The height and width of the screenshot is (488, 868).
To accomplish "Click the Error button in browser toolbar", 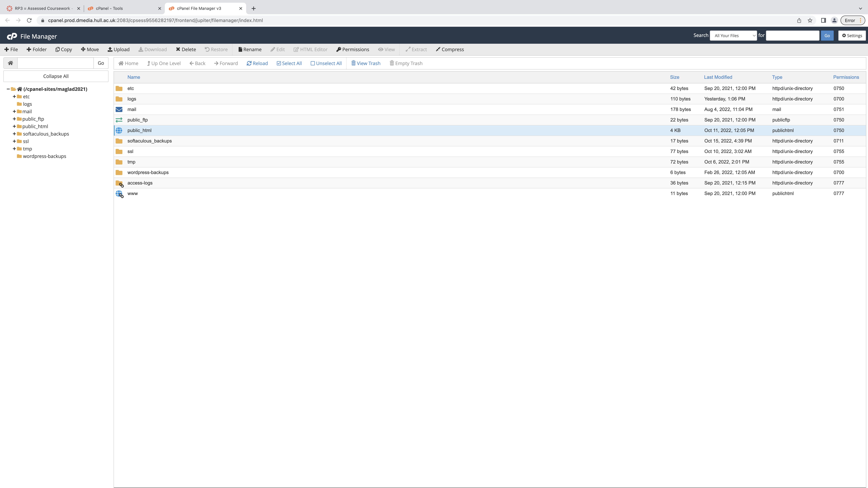I will tap(853, 20).
